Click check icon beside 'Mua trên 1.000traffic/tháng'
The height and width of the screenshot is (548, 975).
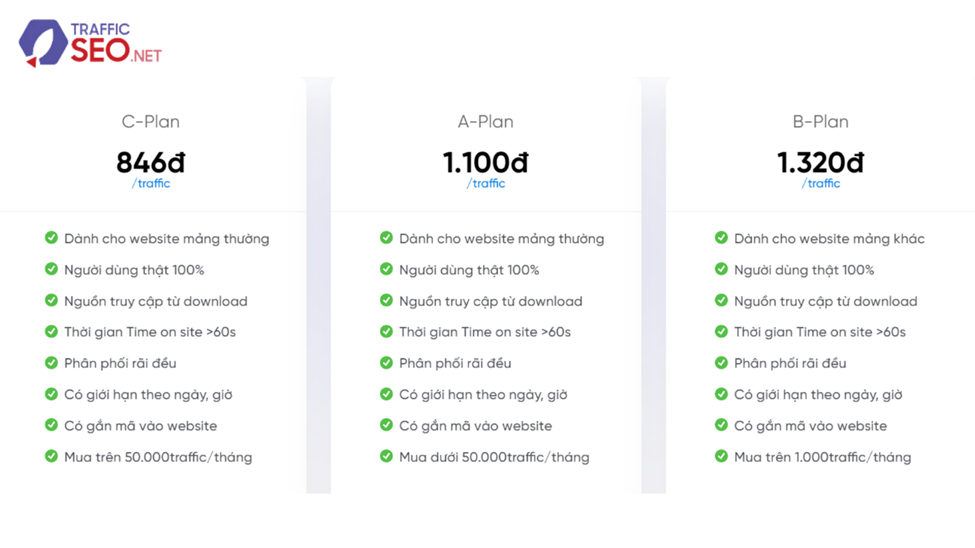click(x=721, y=457)
